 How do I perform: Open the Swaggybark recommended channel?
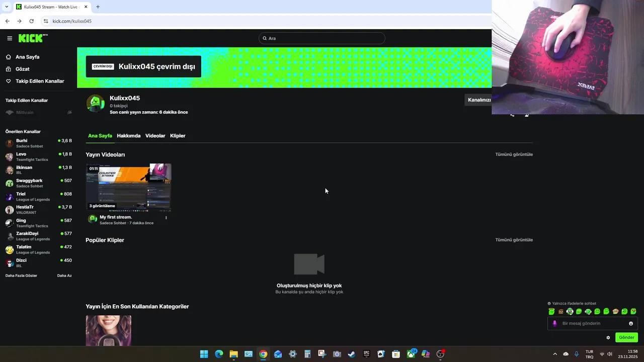tap(38, 183)
